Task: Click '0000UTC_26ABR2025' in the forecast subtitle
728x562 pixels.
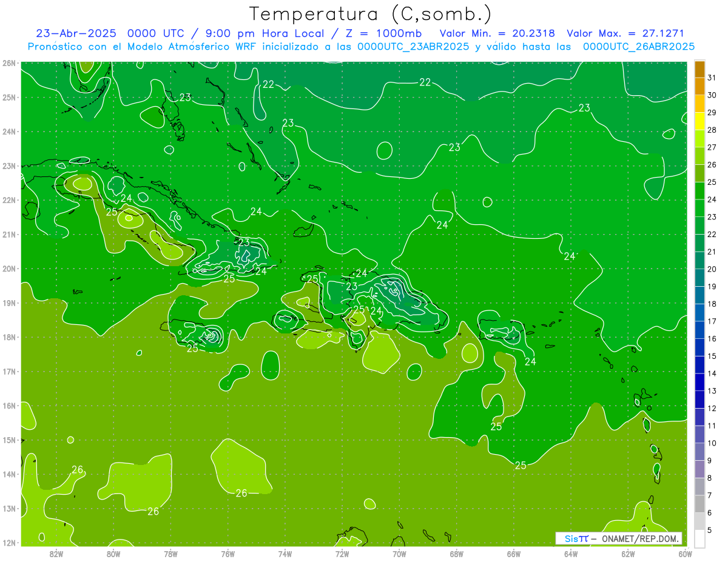Action: (639, 47)
